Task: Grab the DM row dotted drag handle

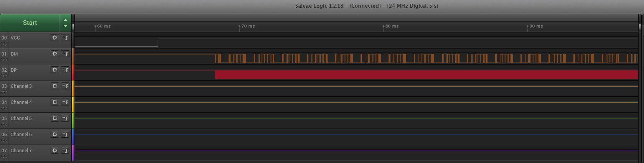Action: (4, 60)
